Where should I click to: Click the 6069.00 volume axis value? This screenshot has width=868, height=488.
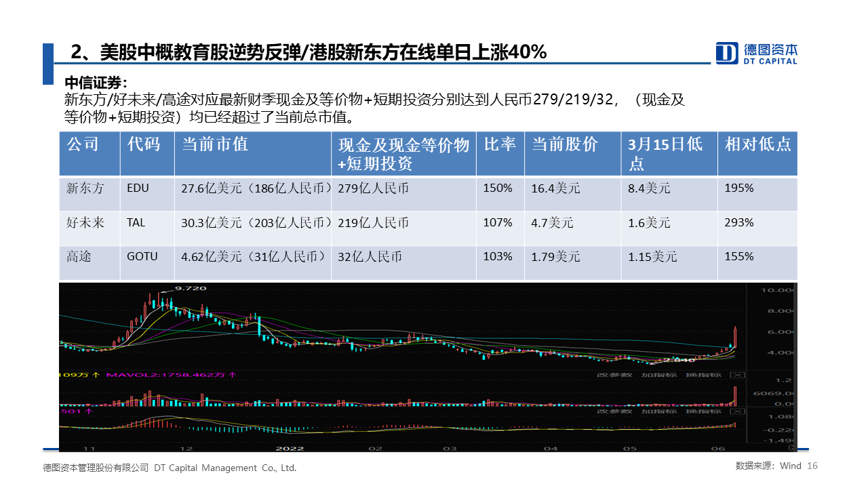pyautogui.click(x=775, y=393)
